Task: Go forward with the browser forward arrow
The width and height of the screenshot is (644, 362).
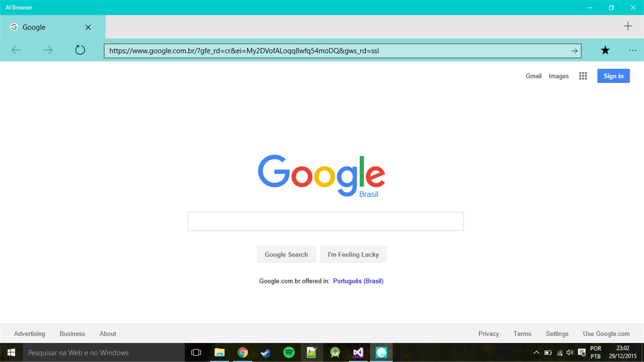Action: (48, 50)
